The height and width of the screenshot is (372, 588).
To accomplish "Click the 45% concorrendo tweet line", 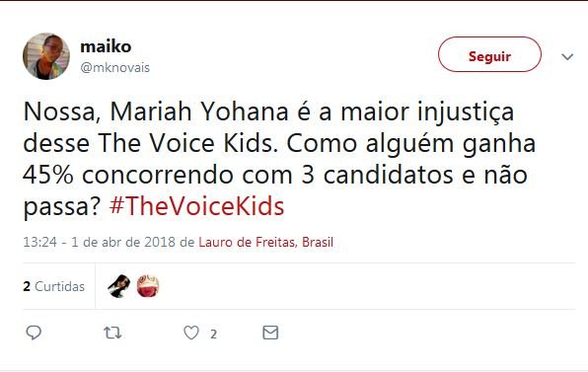I will (275, 175).
